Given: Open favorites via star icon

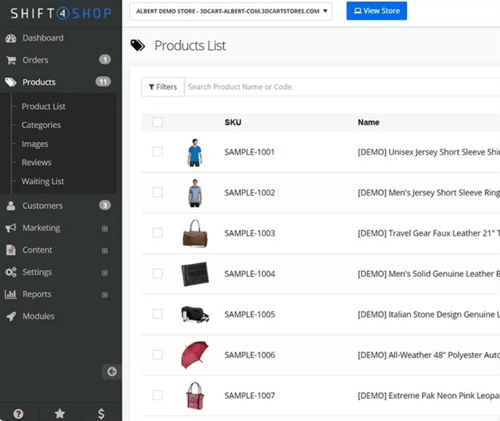Looking at the screenshot, I should 60,414.
